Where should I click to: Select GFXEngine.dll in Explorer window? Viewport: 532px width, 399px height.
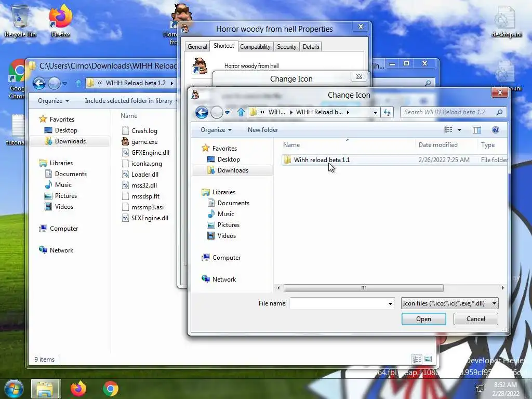point(146,153)
